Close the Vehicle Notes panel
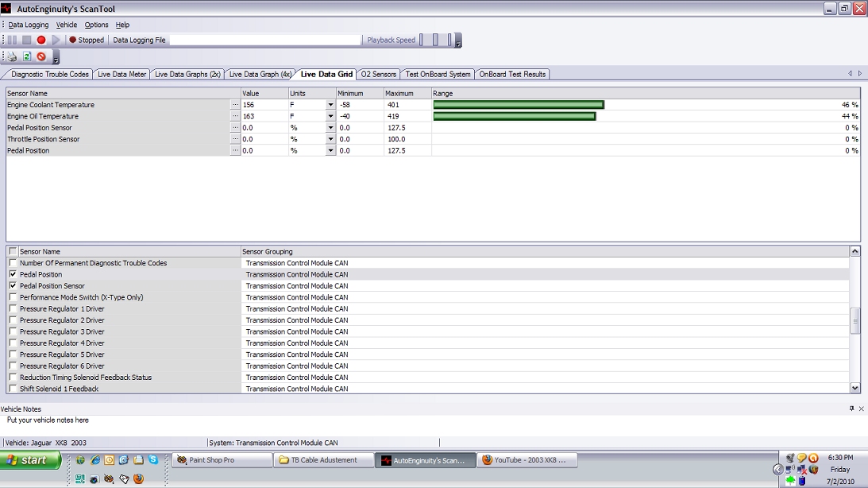 coord(862,409)
